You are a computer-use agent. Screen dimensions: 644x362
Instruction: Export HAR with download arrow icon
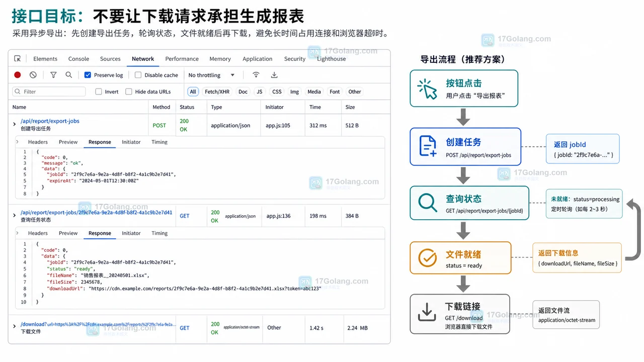(274, 75)
